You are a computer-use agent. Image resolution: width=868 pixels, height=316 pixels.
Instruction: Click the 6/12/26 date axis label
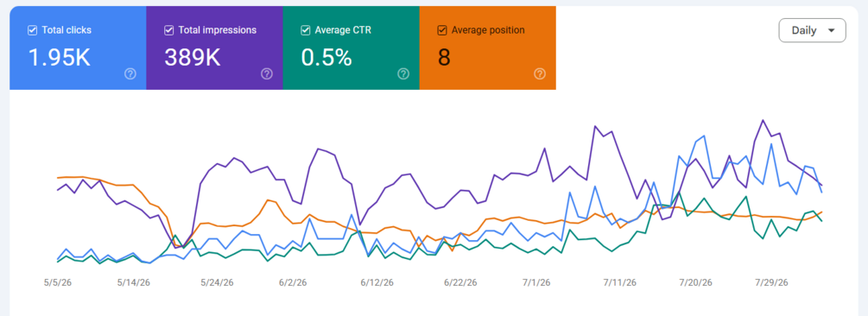point(377,283)
